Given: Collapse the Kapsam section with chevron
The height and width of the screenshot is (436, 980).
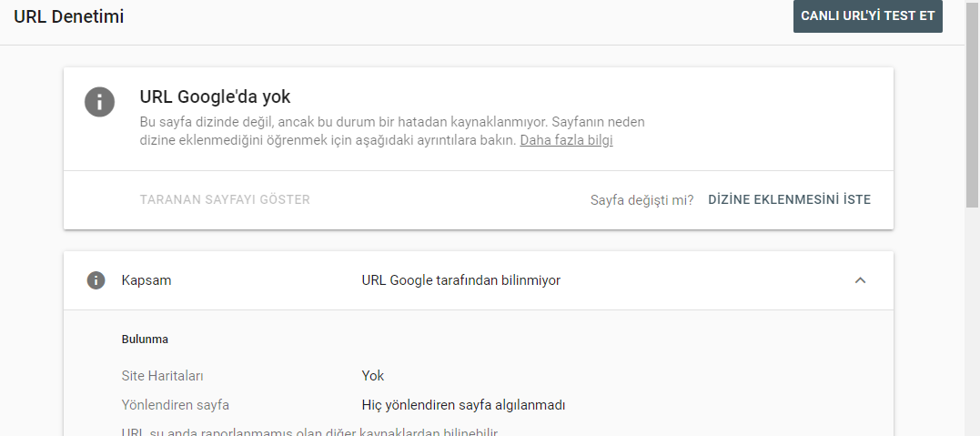Looking at the screenshot, I should pyautogui.click(x=860, y=280).
